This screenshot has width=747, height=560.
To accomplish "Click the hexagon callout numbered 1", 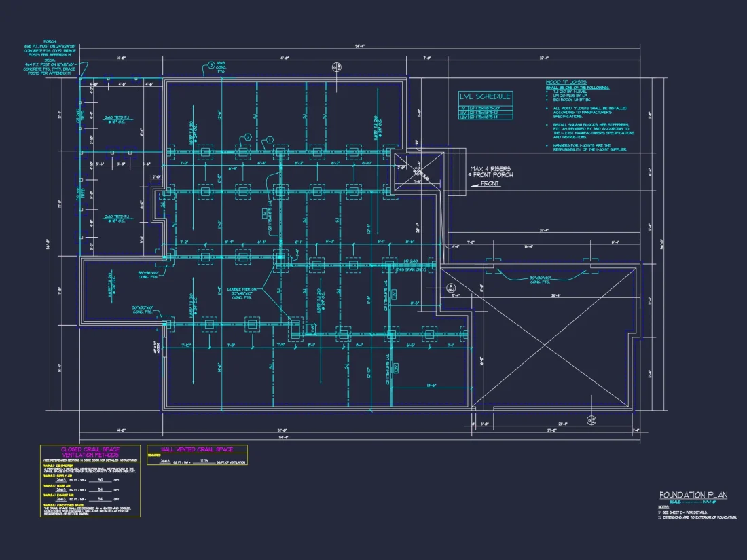I will pos(270,140).
